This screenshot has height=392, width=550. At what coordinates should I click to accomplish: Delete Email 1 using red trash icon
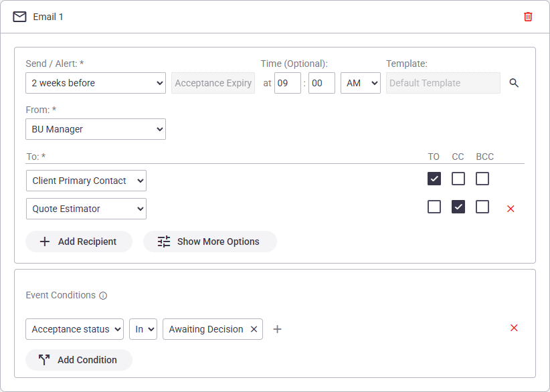point(528,17)
